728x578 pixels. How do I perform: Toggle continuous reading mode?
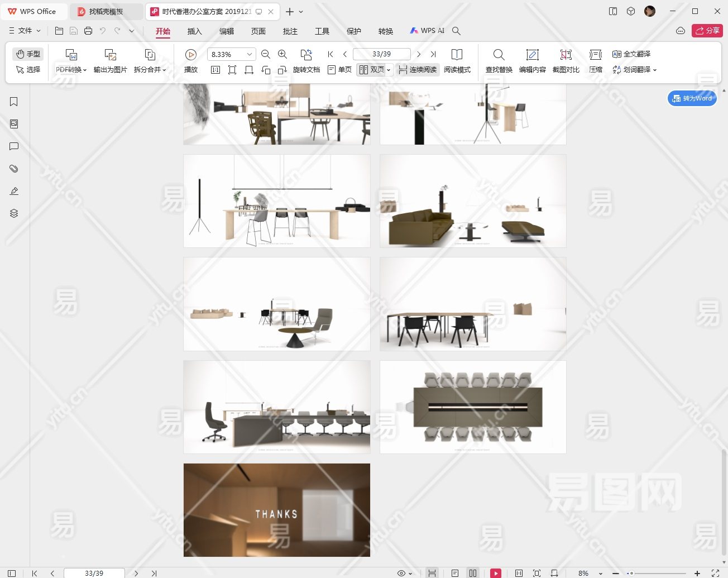click(418, 70)
